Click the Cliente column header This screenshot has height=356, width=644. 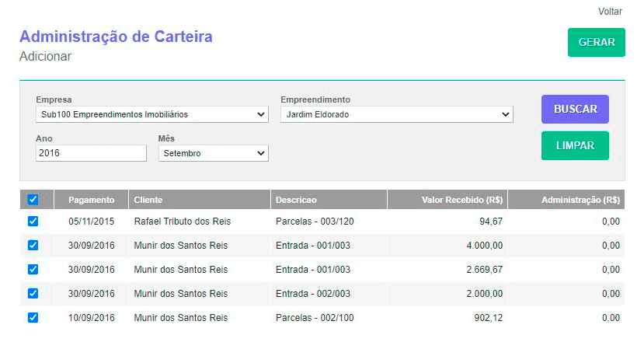click(x=148, y=200)
